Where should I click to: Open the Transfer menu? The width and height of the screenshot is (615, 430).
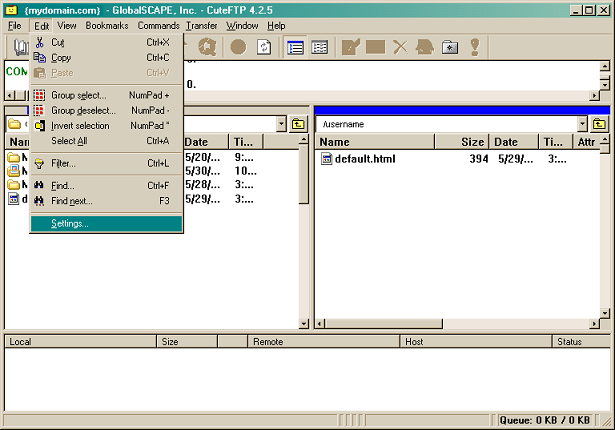201,25
